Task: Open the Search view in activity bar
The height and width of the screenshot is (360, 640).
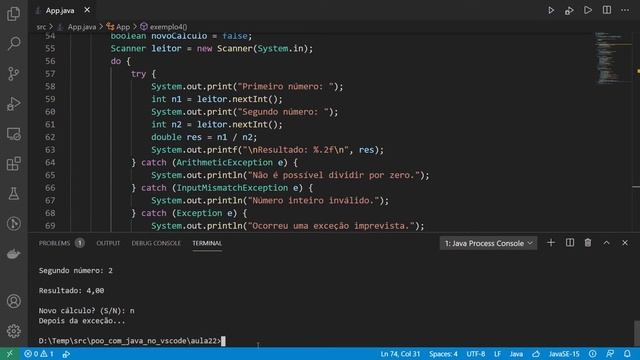Action: [x=13, y=43]
